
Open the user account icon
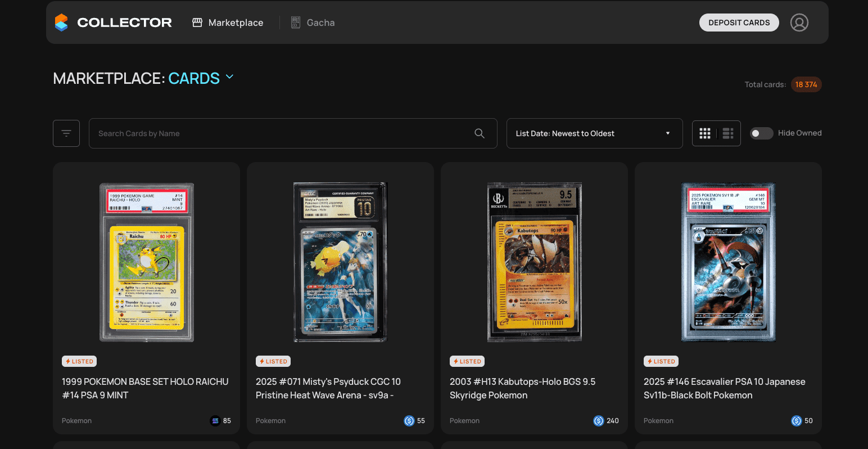coord(799,23)
